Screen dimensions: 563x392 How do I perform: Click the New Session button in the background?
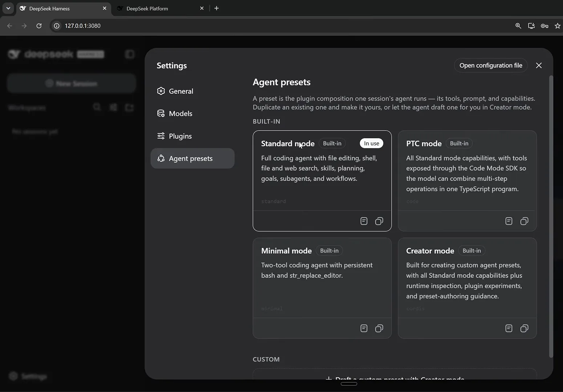(x=72, y=83)
